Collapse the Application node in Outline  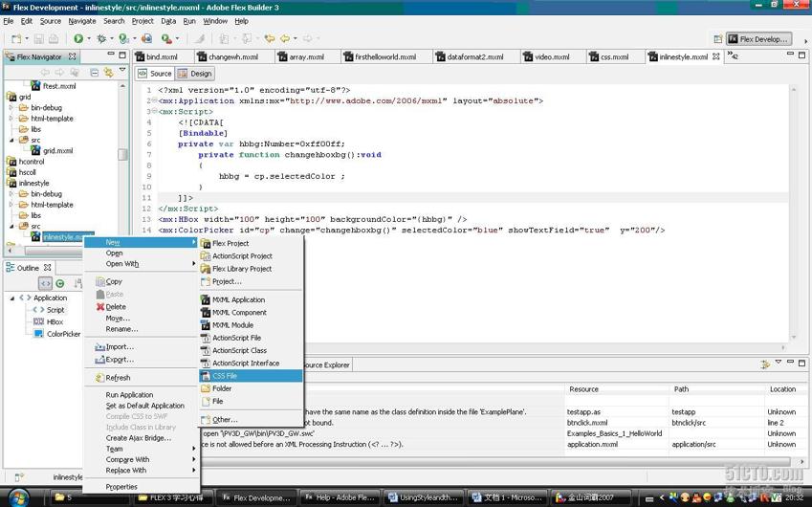(12, 298)
